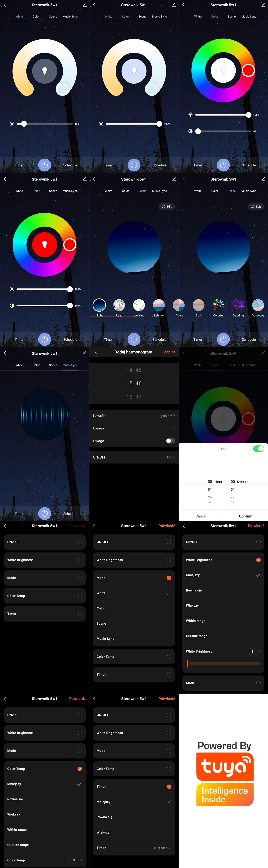Save schedule with the Zapisz button

click(x=169, y=352)
